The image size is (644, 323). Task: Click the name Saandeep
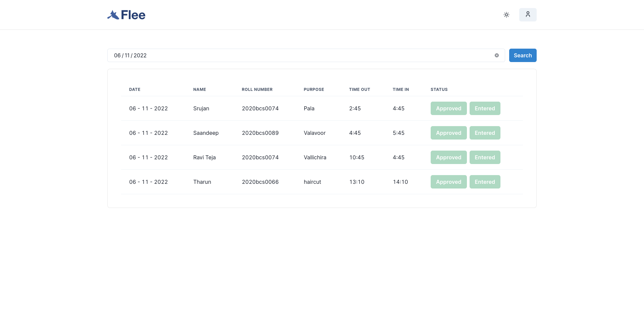click(x=206, y=133)
